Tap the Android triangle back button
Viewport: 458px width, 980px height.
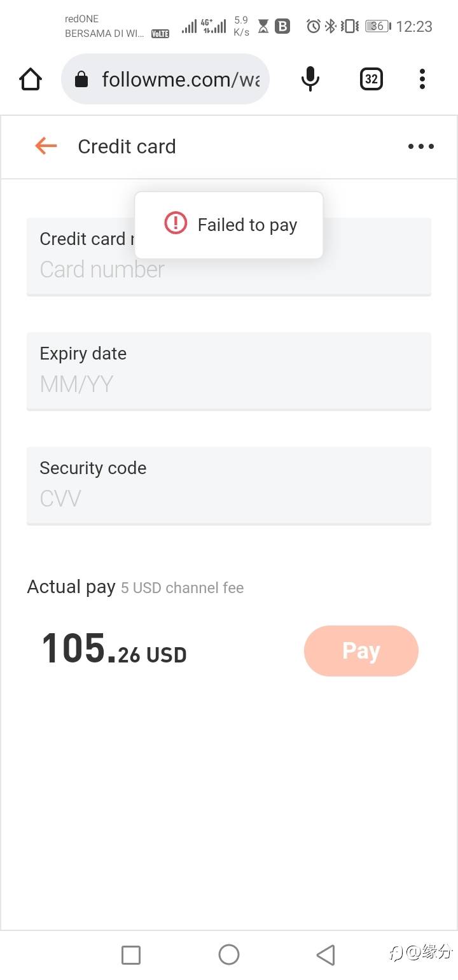click(x=326, y=955)
